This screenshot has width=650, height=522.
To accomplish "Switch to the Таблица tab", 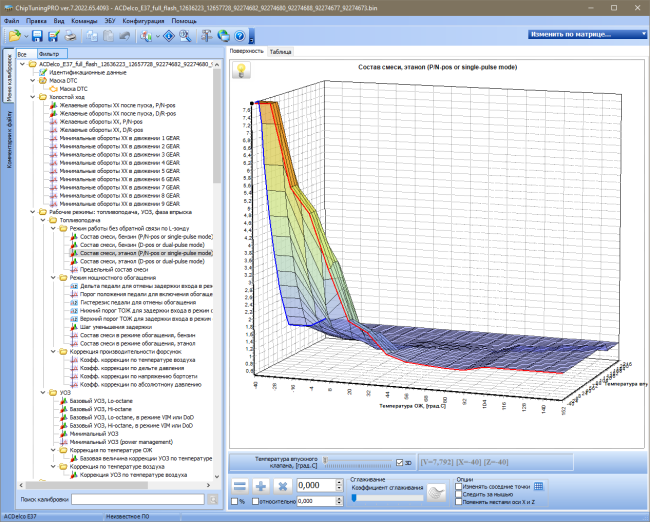I will (280, 52).
